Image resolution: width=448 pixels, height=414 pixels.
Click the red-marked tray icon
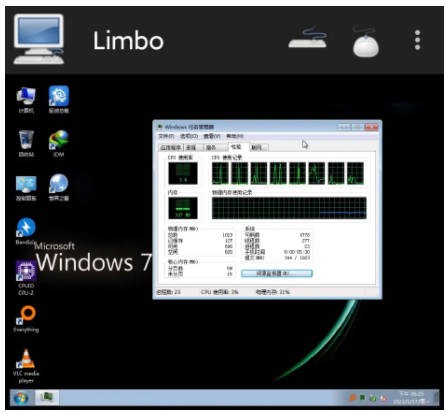384,398
